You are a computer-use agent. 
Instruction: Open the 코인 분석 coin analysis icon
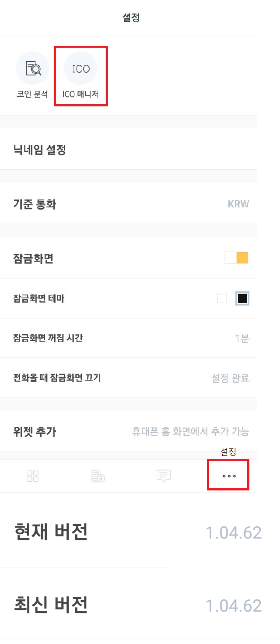[x=32, y=69]
